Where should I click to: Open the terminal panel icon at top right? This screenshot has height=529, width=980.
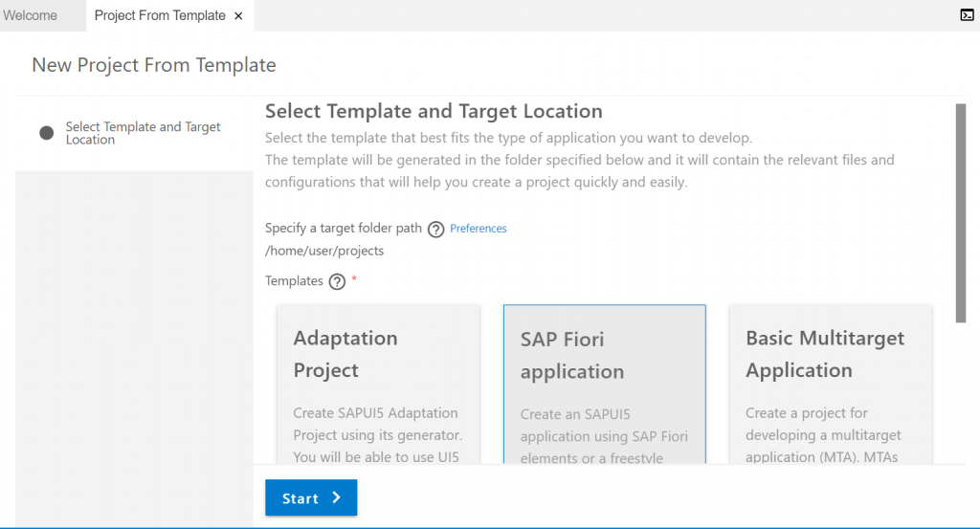967,15
